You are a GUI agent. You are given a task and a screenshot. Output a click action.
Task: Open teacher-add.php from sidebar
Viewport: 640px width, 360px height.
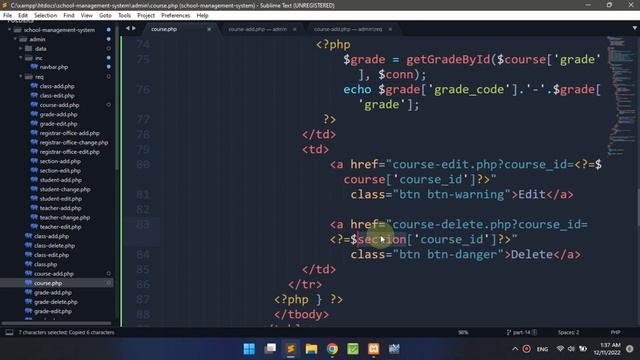tap(60, 208)
